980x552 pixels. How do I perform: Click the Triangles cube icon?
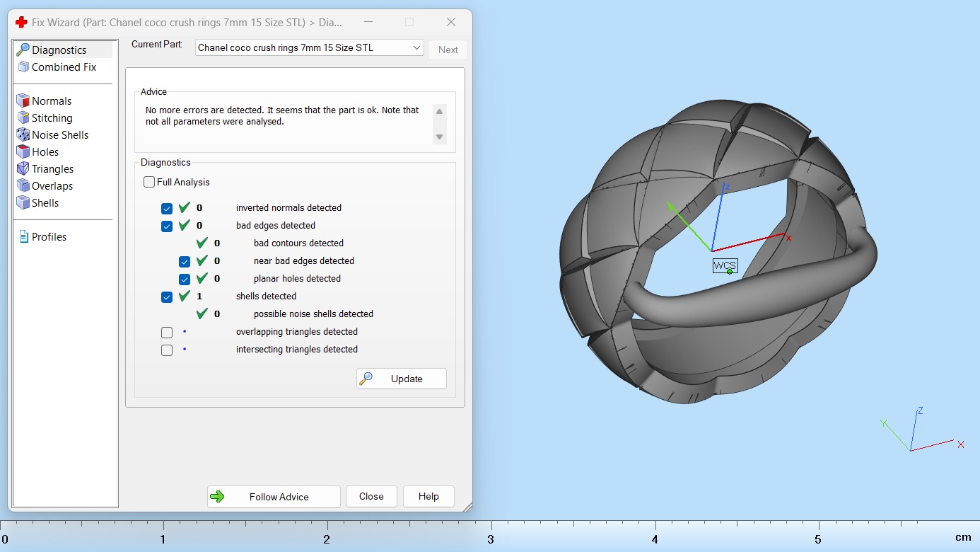[23, 168]
